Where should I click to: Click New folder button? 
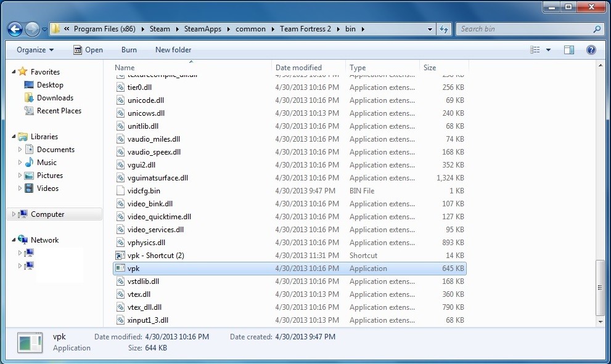tap(173, 50)
